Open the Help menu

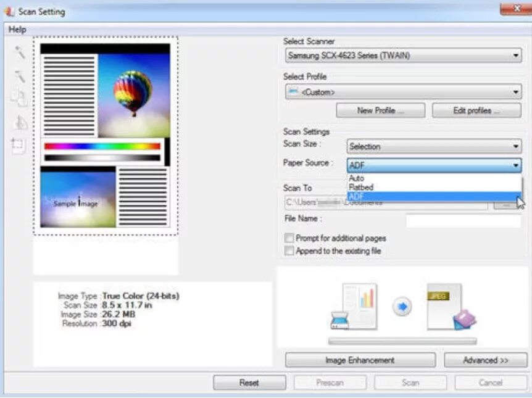coord(17,30)
